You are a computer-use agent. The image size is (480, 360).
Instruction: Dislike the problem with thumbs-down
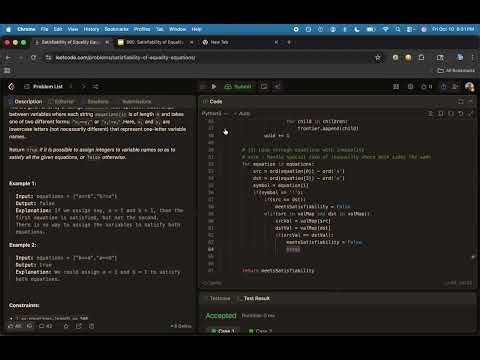[x=30, y=326]
